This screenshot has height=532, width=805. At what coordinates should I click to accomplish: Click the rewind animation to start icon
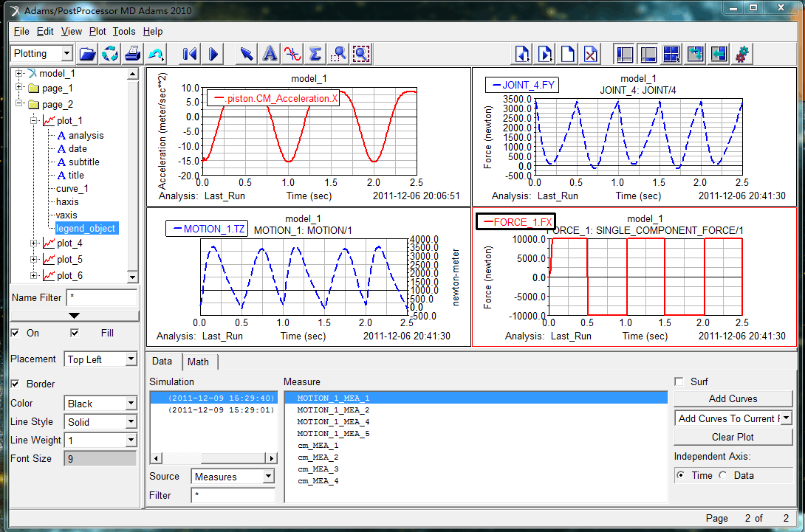click(x=190, y=53)
